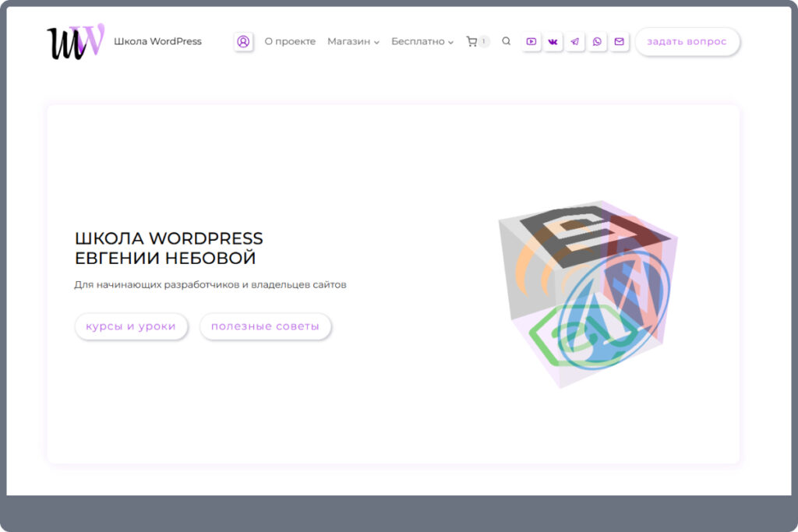798x532 pixels.
Task: Expand the Бесплатно dropdown menu
Action: tap(422, 42)
